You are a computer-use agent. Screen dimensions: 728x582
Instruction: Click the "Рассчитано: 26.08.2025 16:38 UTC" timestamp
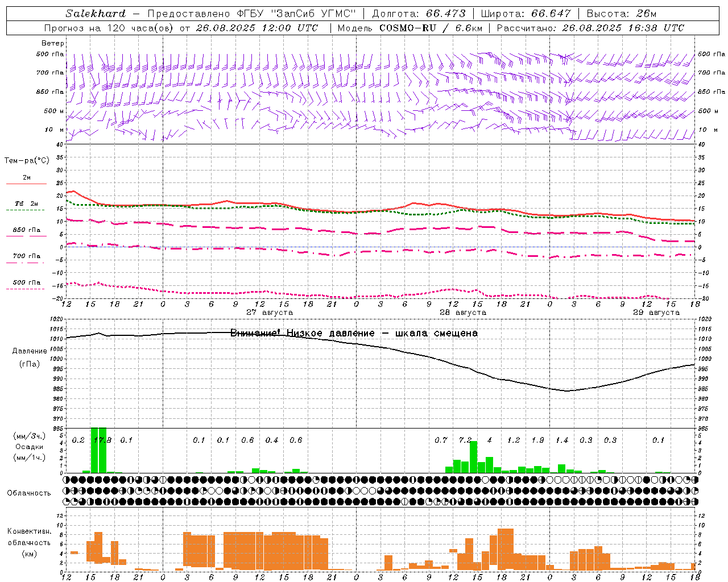[x=590, y=28]
